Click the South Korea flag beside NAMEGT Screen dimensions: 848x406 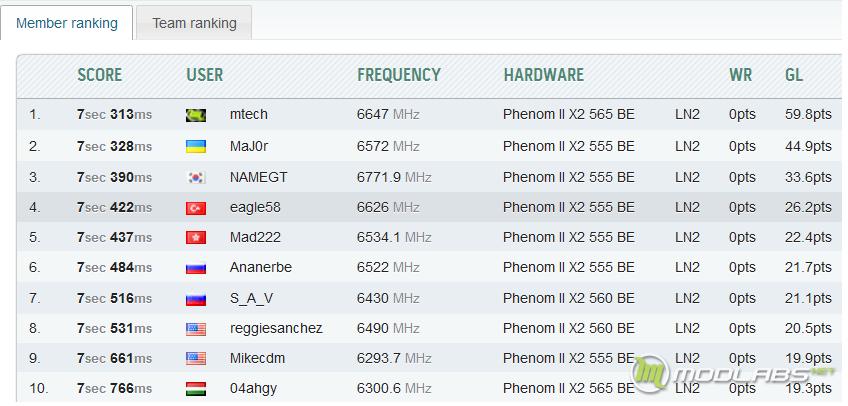(x=196, y=177)
